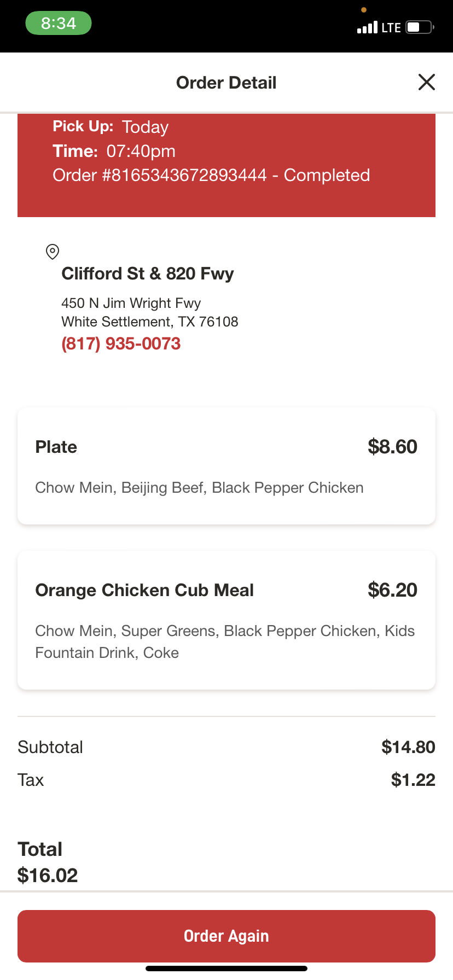Call the store at (817) 935-0073
453x980 pixels.
[121, 343]
